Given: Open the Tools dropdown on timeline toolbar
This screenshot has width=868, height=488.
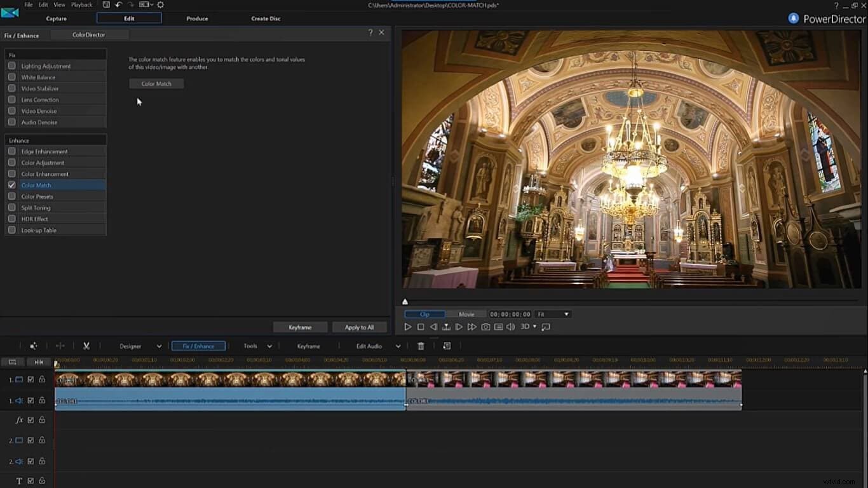Looking at the screenshot, I should 269,346.
